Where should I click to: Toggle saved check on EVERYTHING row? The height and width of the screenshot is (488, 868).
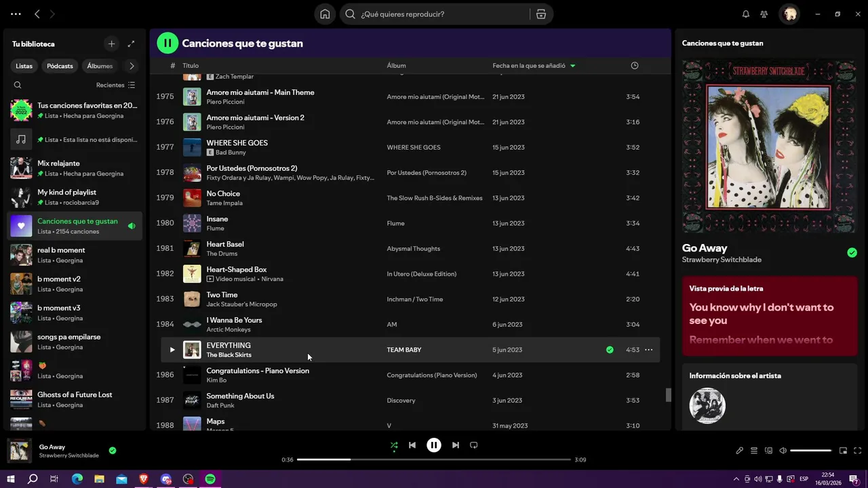coord(610,350)
